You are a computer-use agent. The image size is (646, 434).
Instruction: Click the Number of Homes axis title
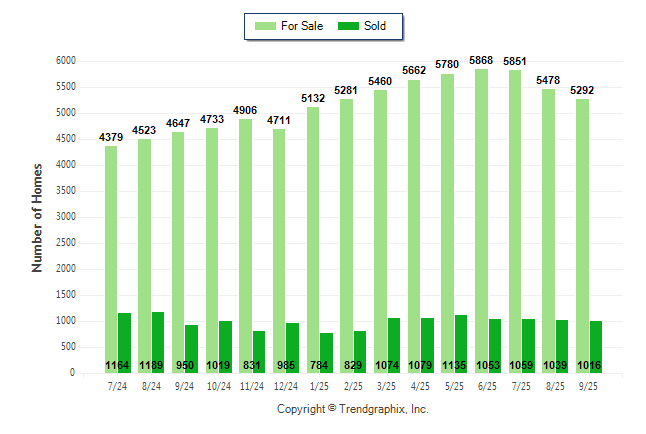[x=37, y=217]
